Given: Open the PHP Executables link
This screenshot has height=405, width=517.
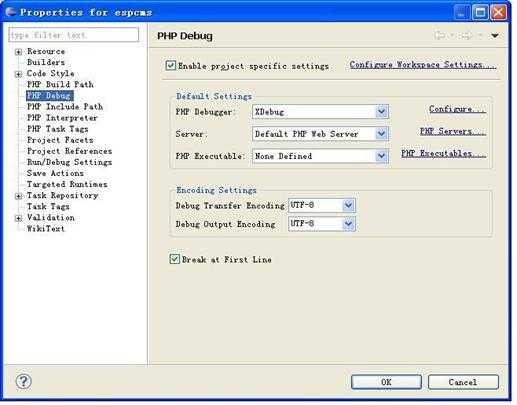Looking at the screenshot, I should 443,153.
